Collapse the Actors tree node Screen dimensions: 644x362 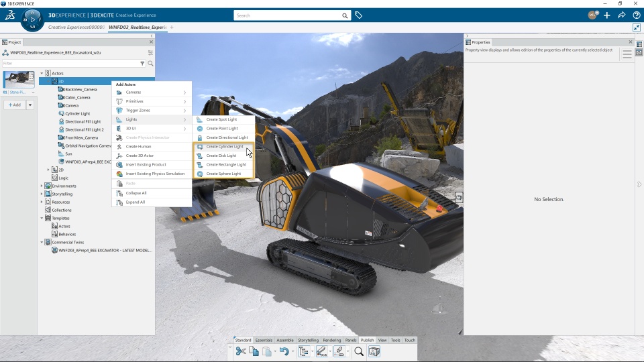pos(42,74)
